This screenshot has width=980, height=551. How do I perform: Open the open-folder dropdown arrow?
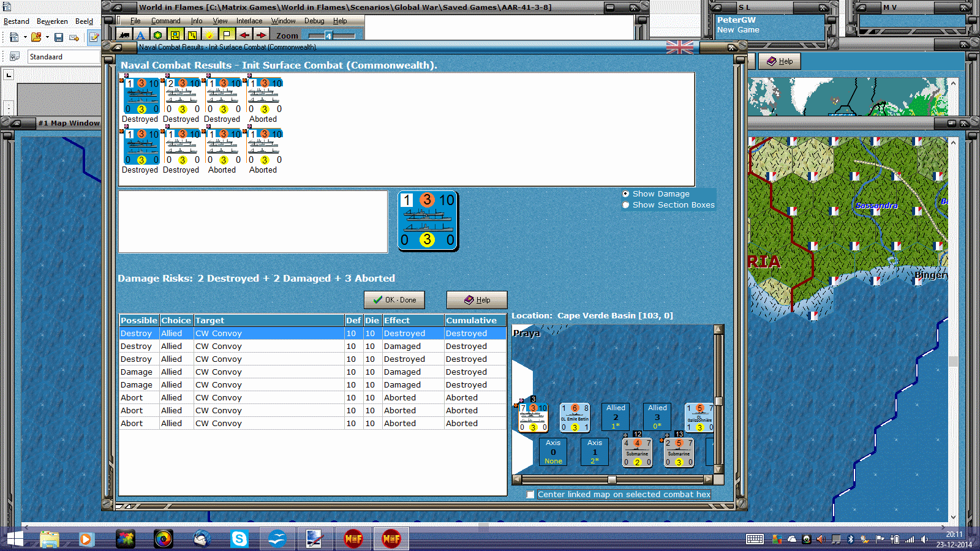[x=47, y=37]
